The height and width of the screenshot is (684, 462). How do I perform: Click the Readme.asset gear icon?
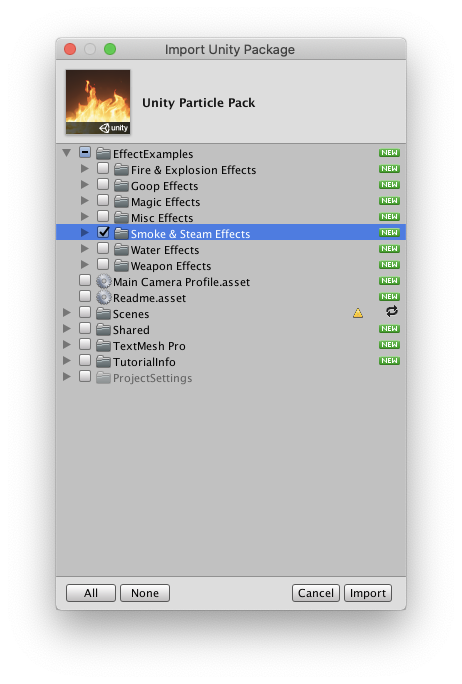click(x=103, y=298)
